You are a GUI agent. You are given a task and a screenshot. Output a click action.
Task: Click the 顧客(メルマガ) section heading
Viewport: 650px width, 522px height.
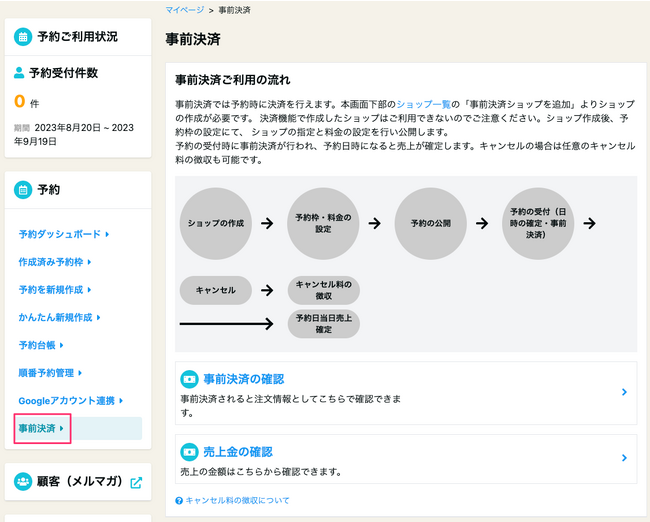coord(80,481)
